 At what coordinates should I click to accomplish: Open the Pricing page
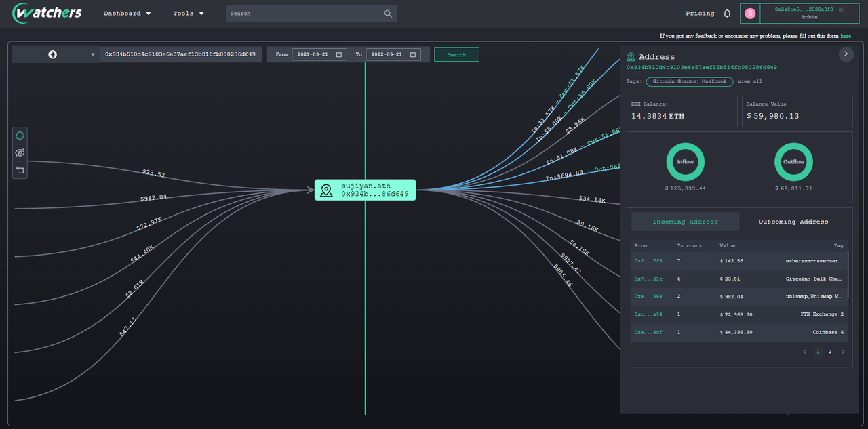pyautogui.click(x=700, y=14)
